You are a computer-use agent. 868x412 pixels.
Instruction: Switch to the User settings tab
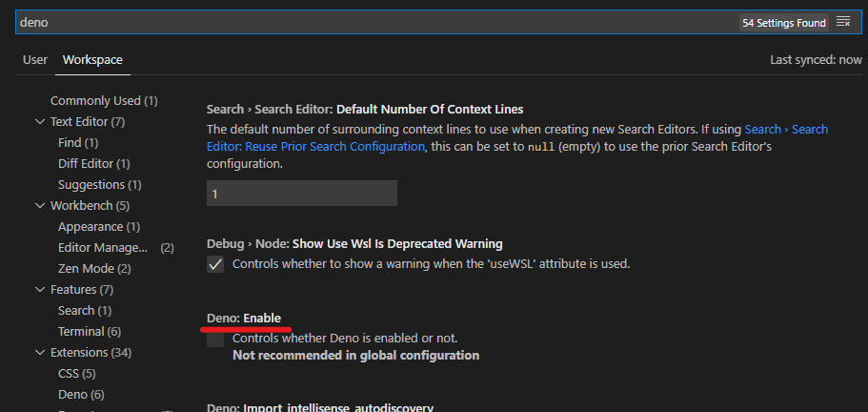pos(35,60)
